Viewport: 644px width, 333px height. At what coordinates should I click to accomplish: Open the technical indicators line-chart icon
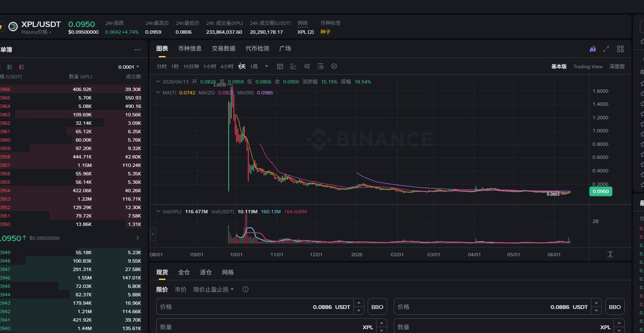[294, 66]
